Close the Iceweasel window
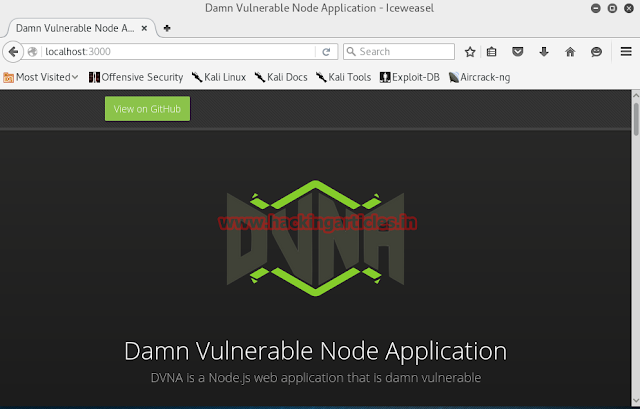The width and height of the screenshot is (640, 409). (629, 8)
